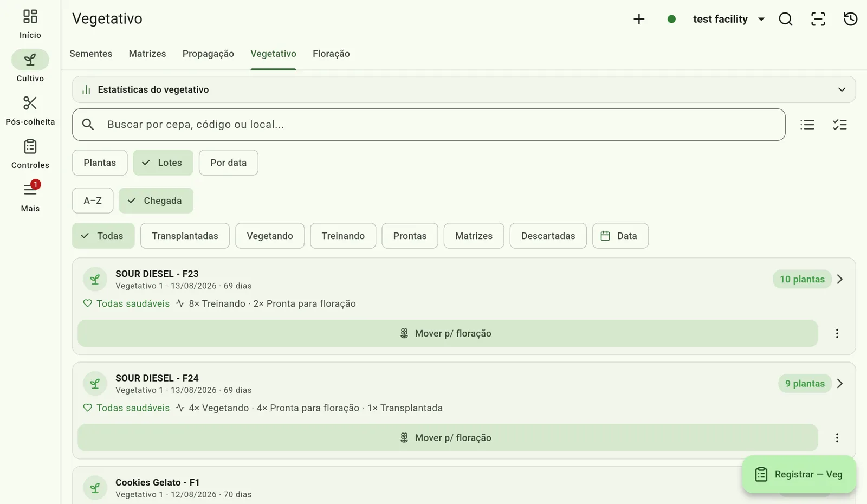867x504 pixels.
Task: Click the SOUR DIESEL - F23 title
Action: point(157,274)
